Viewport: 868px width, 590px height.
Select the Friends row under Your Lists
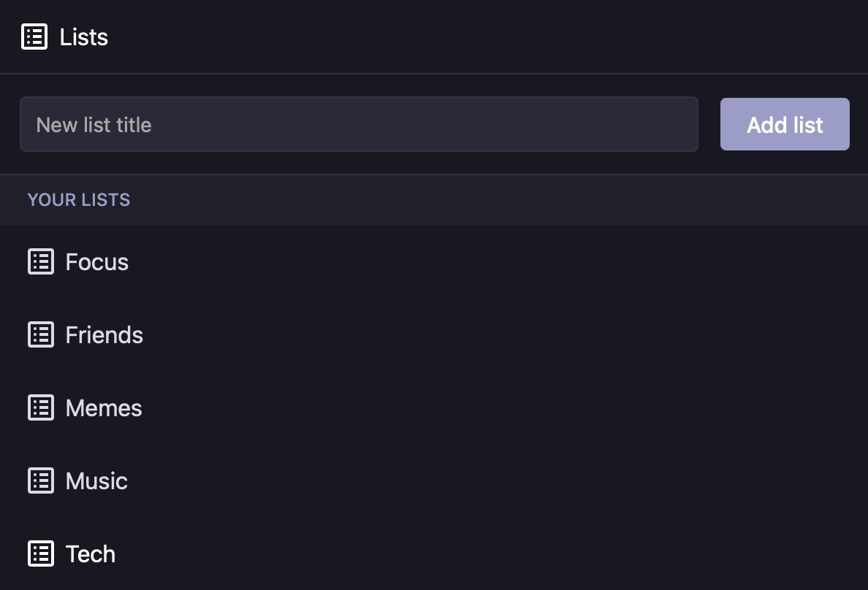click(x=434, y=335)
